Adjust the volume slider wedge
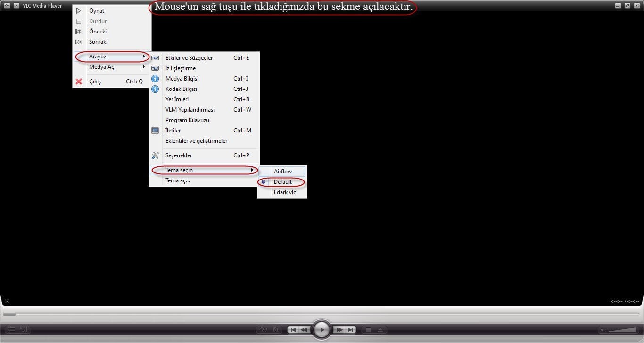Screen dimensions: 644x343 click(622, 330)
